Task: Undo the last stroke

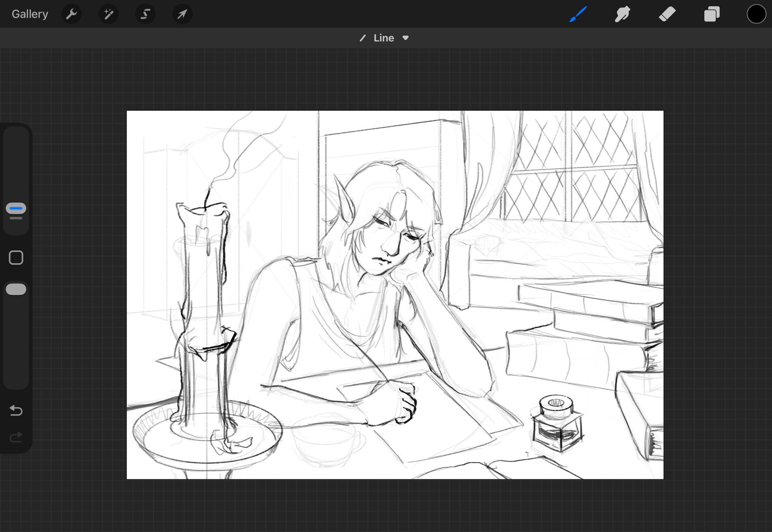Action: click(16, 410)
